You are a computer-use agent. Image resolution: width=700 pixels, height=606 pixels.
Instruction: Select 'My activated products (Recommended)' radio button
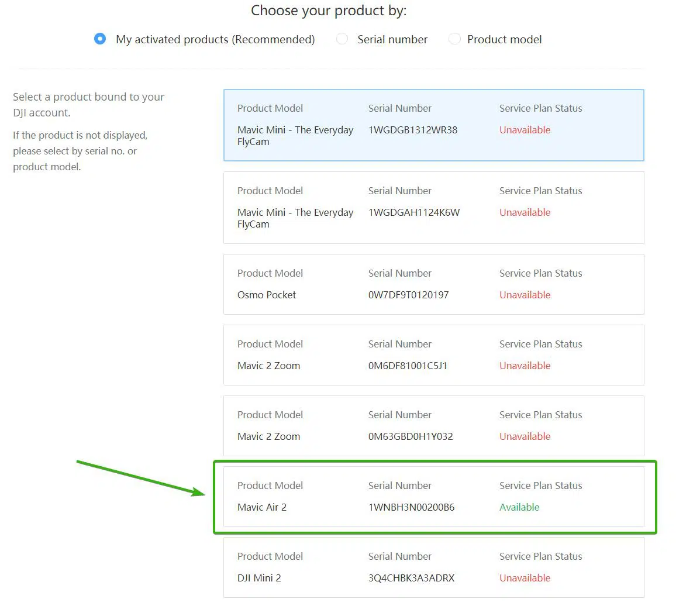pyautogui.click(x=100, y=39)
